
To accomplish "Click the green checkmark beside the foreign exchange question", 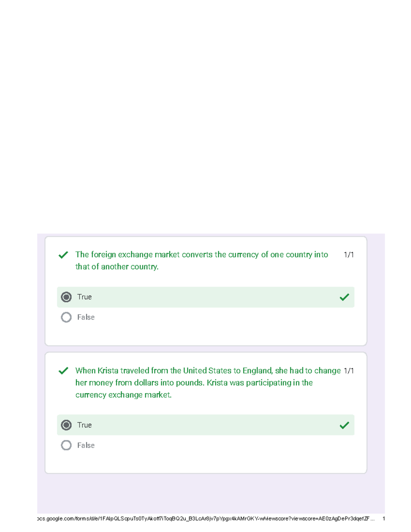I will tap(63, 255).
